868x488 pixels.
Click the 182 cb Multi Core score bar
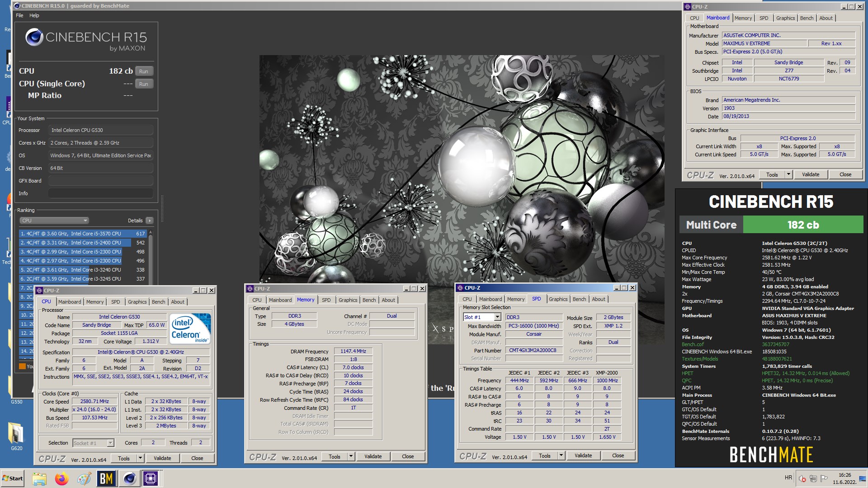(803, 225)
